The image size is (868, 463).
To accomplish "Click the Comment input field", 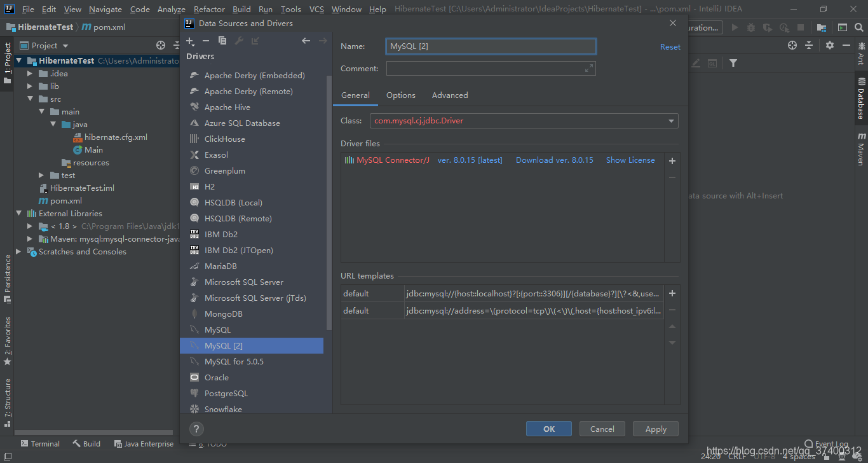I will pos(491,68).
